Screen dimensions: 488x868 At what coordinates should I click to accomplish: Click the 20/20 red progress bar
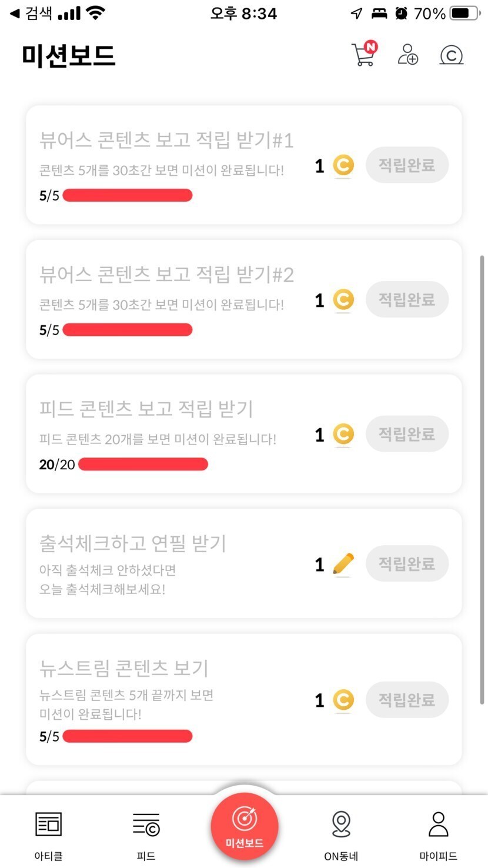[143, 465]
